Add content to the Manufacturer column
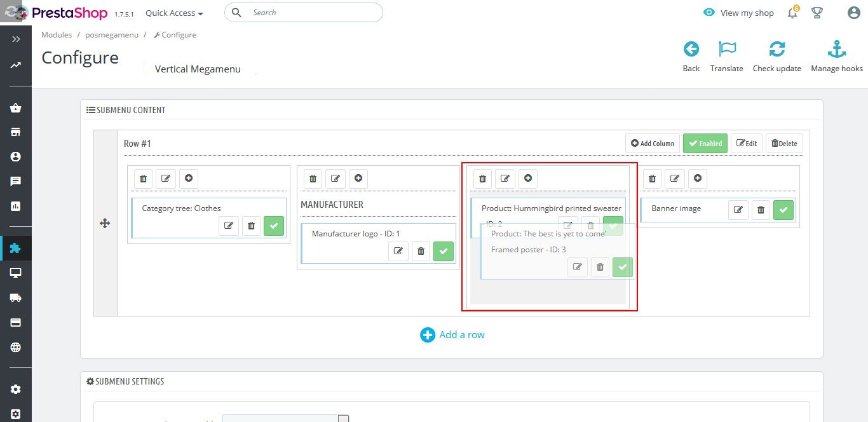The width and height of the screenshot is (868, 422). tap(358, 179)
